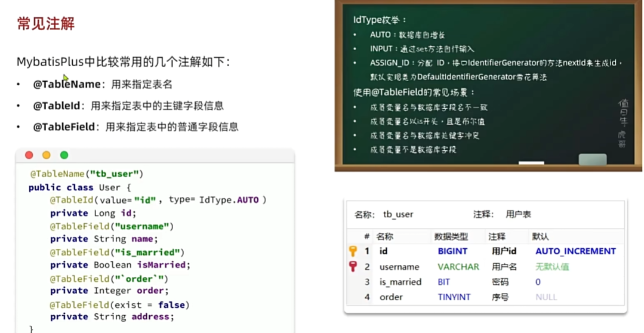644x333 pixels.
Task: Click the ASSIGN_ID bullet on the blackboard
Action: click(496, 63)
